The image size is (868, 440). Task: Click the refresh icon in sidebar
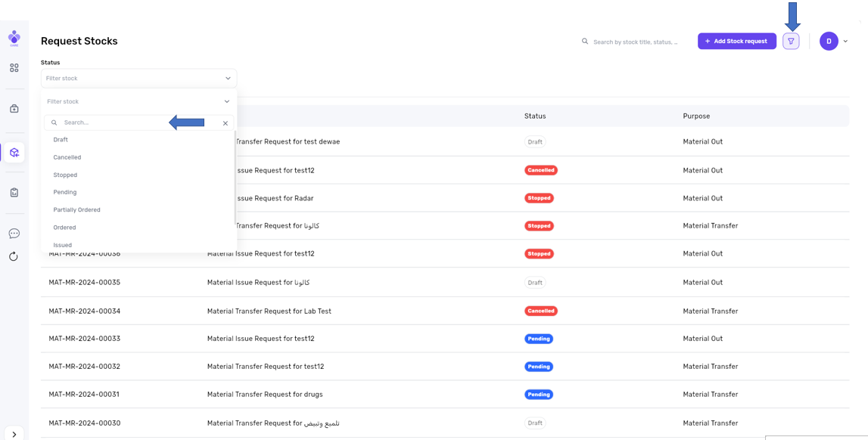14,256
